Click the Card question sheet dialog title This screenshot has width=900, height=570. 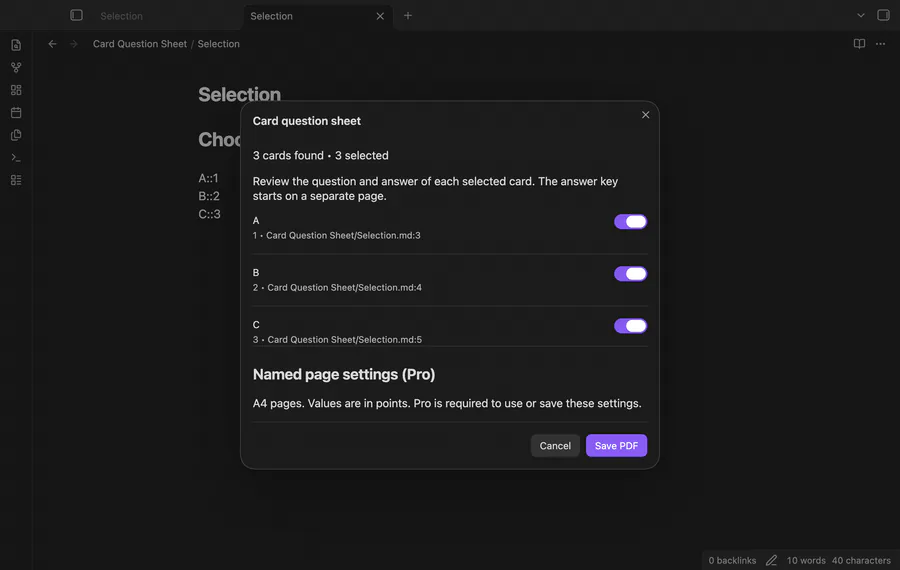(307, 121)
